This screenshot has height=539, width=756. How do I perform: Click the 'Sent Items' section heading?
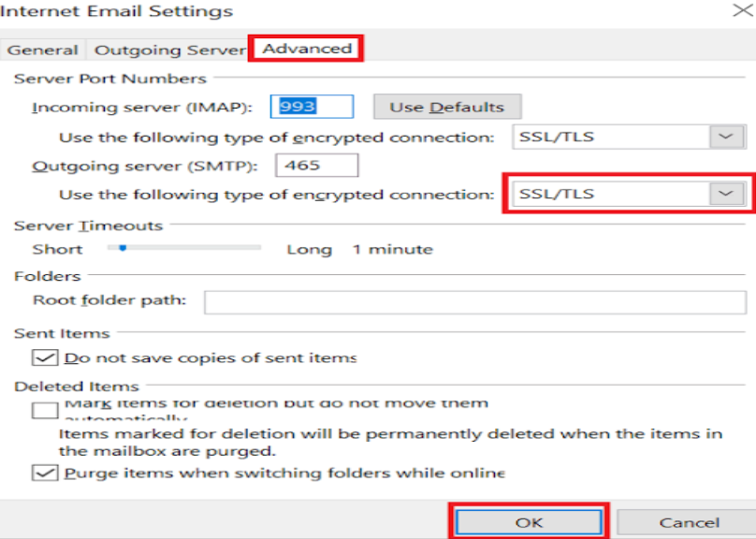[62, 334]
